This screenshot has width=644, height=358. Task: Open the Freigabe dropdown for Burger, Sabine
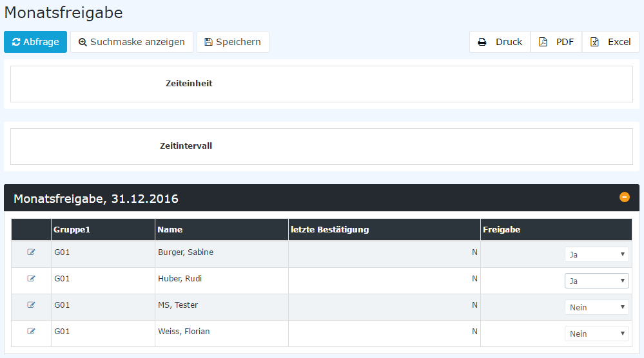596,254
